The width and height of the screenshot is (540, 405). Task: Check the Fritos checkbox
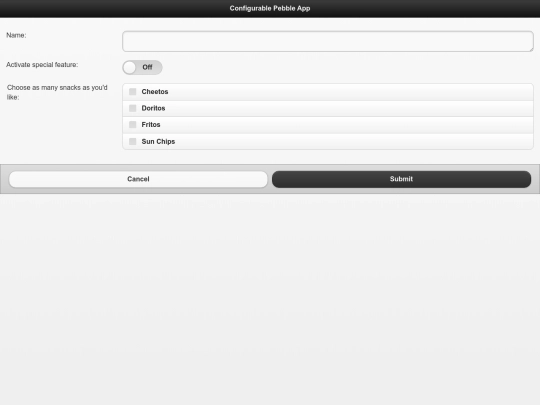coord(133,124)
